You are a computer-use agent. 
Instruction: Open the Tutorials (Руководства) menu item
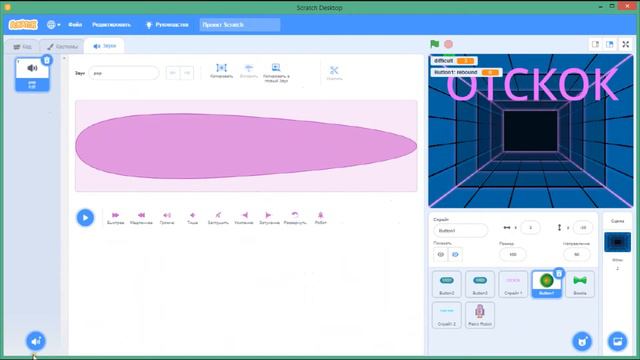(x=167, y=24)
